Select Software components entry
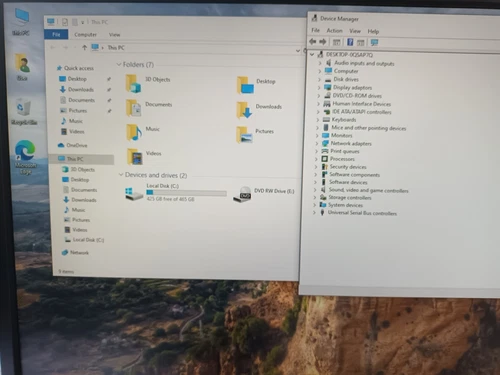Image resolution: width=500 pixels, height=375 pixels. click(354, 175)
